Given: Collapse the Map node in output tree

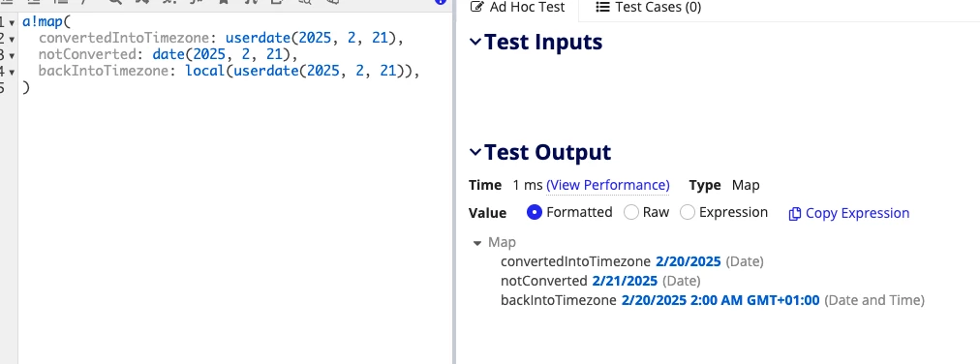Looking at the screenshot, I should [477, 243].
